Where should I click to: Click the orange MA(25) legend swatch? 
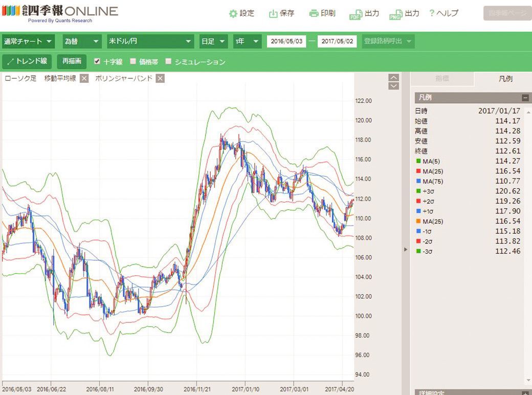click(418, 221)
